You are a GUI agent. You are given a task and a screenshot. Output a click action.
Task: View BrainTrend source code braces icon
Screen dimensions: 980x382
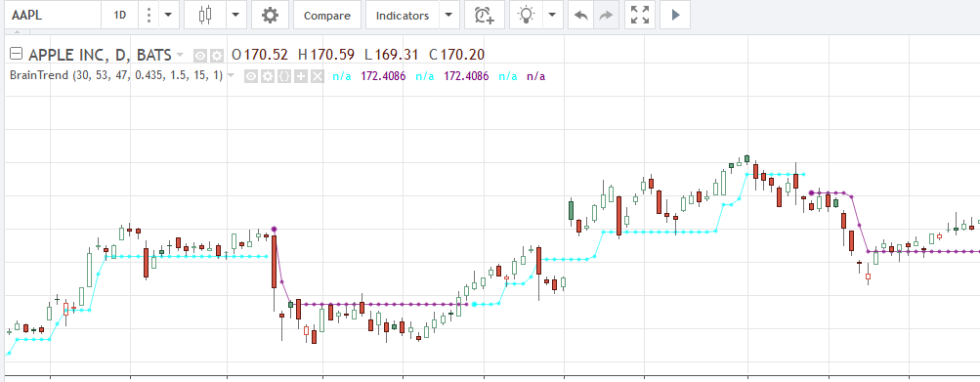pyautogui.click(x=284, y=76)
